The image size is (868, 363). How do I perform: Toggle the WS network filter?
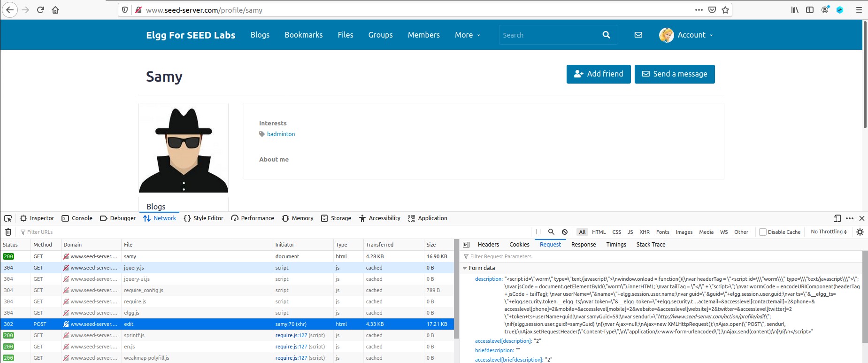724,232
